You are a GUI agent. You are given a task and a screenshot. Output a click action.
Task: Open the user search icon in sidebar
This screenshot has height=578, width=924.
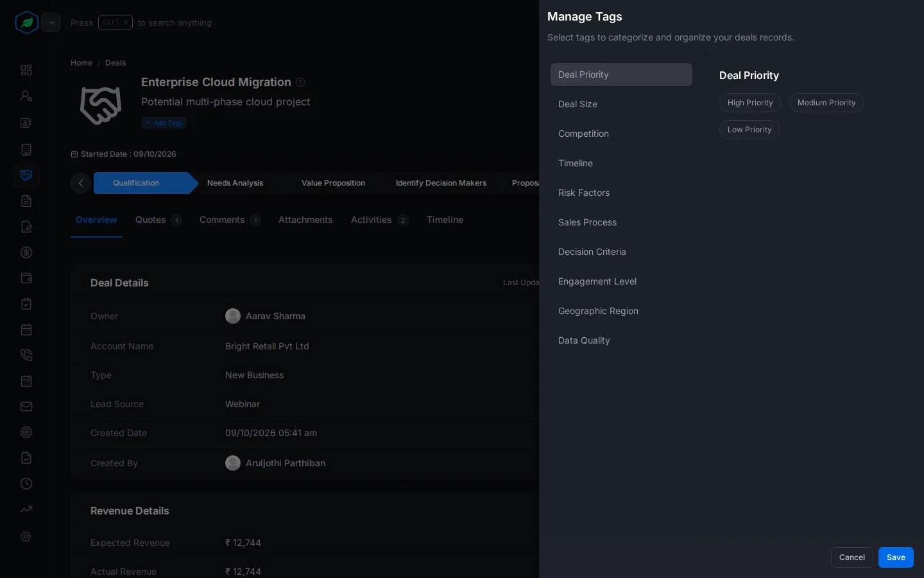[x=26, y=96]
